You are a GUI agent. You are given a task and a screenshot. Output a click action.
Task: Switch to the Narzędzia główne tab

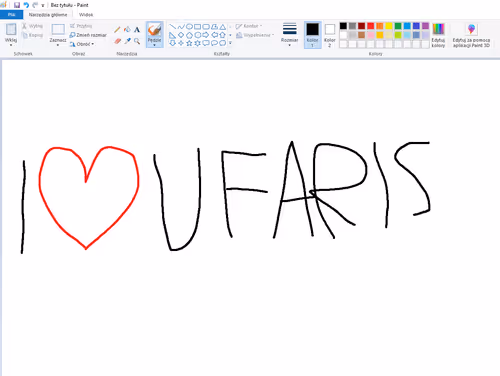(x=48, y=15)
